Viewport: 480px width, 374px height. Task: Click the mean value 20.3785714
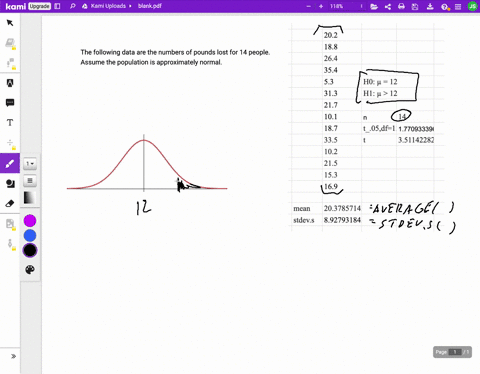(342, 208)
